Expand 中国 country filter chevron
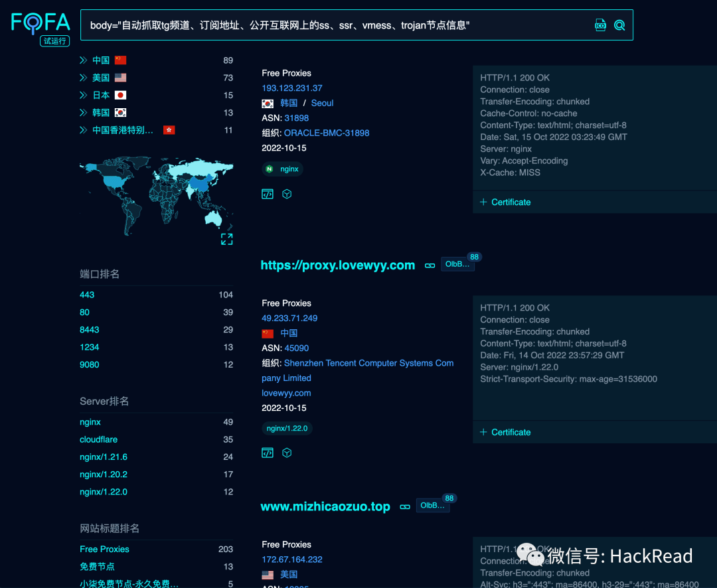The height and width of the screenshot is (588, 717). (x=83, y=60)
